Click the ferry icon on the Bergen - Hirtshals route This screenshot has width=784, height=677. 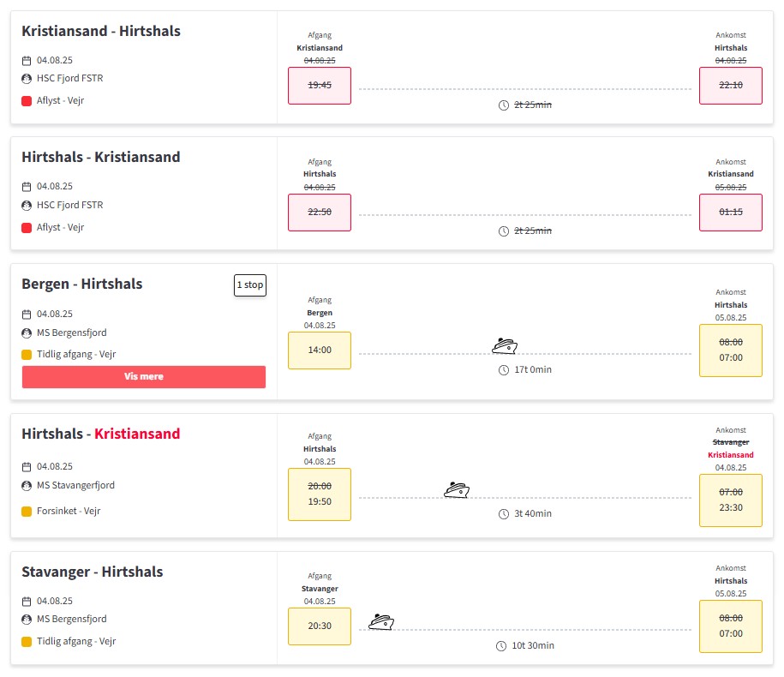505,345
